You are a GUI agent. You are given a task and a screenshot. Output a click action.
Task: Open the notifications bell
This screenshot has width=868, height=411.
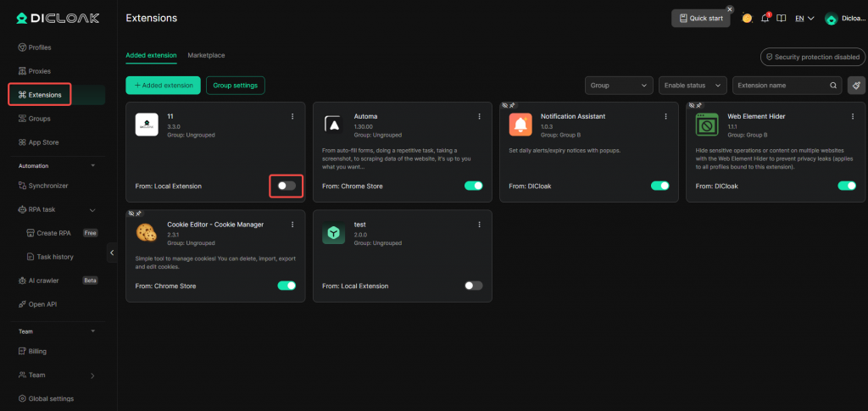tap(765, 18)
